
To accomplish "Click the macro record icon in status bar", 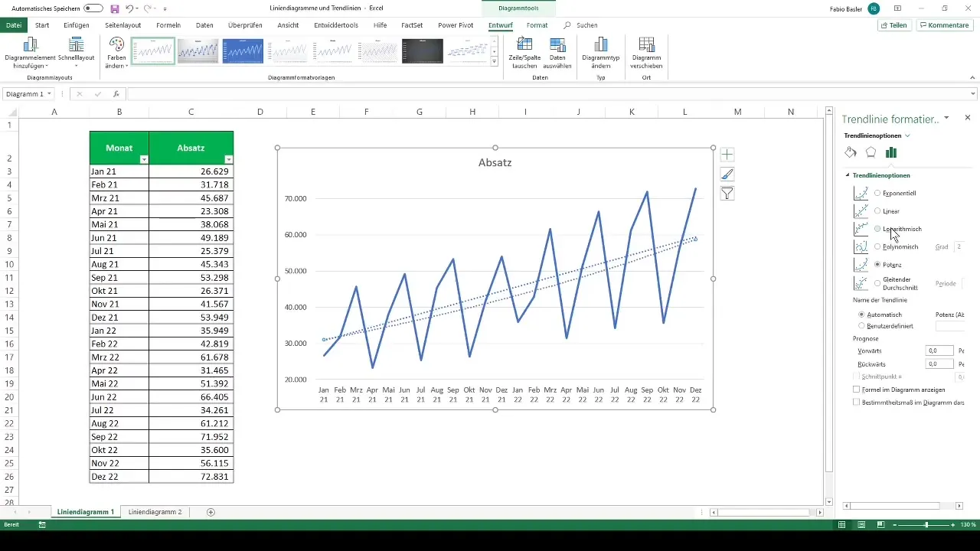I will pyautogui.click(x=42, y=525).
